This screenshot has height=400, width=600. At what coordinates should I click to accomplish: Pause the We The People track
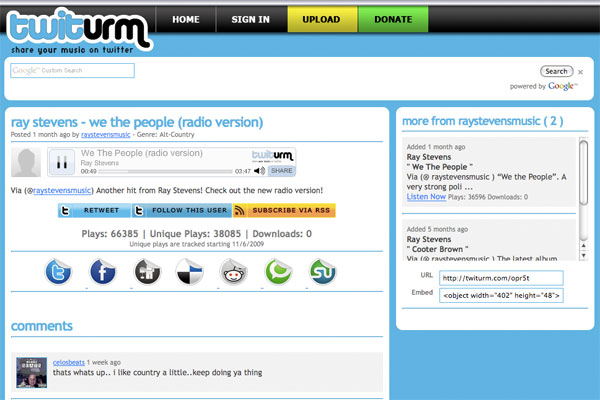(x=62, y=162)
